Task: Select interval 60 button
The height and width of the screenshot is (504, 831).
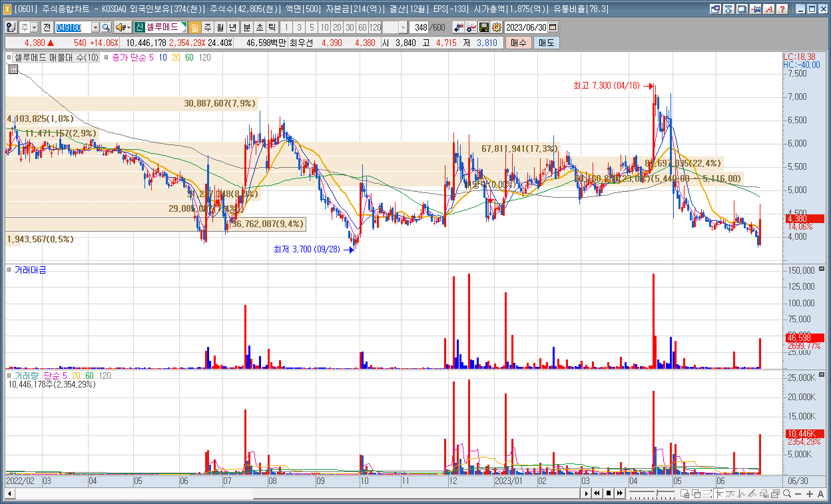Action: point(362,27)
